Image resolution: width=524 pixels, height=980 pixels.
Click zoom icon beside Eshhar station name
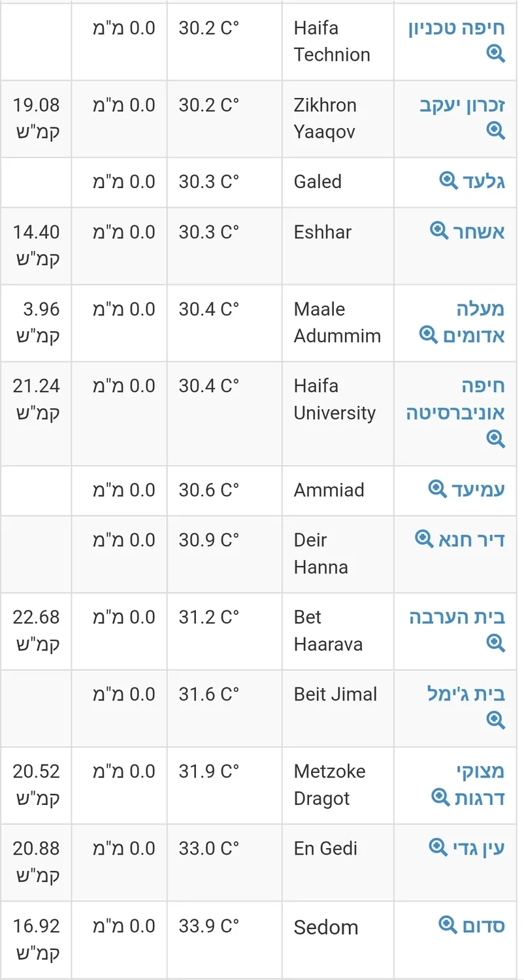tap(439, 230)
